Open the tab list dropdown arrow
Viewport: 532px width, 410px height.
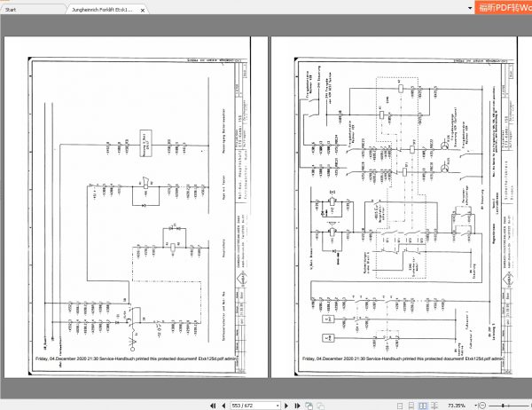tap(470, 8)
